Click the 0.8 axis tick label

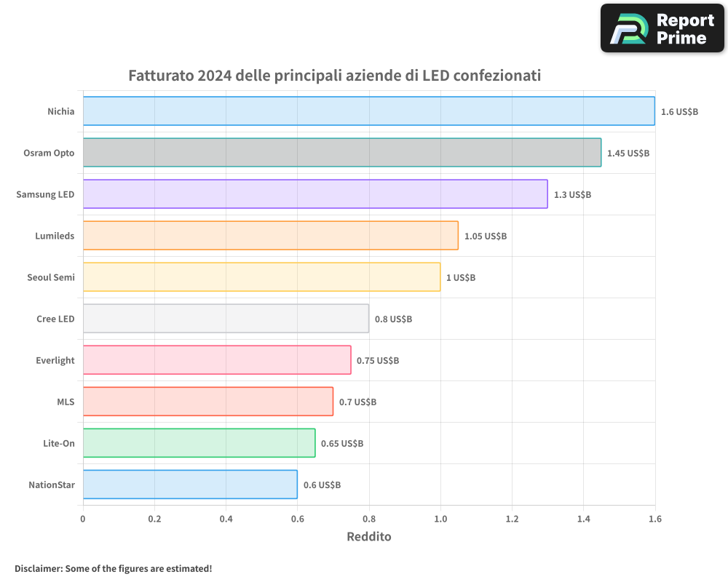pos(369,519)
